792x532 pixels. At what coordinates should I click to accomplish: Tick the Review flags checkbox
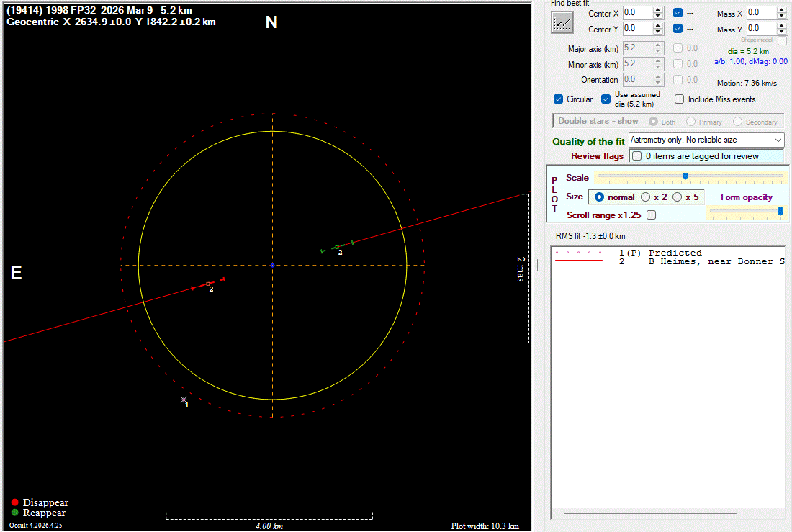636,156
